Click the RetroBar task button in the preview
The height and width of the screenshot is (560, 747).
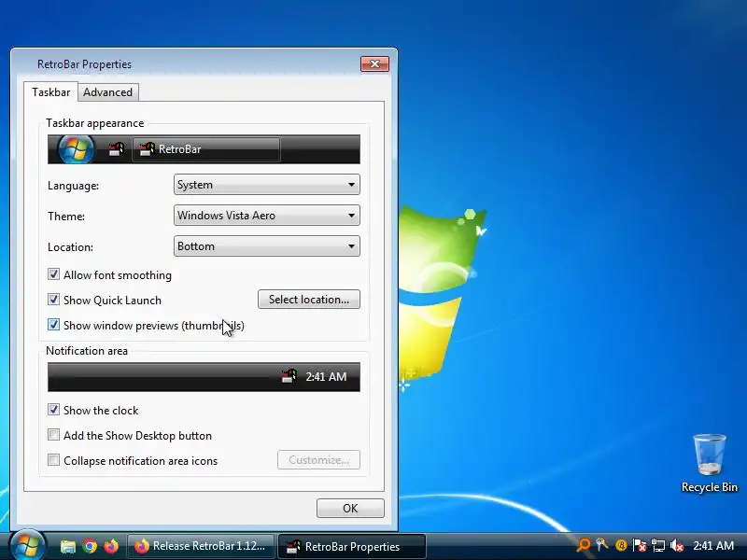205,149
